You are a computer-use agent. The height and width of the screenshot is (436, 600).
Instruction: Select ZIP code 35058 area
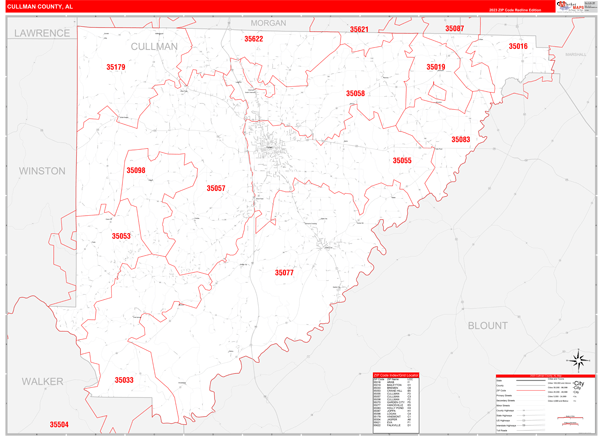[355, 93]
